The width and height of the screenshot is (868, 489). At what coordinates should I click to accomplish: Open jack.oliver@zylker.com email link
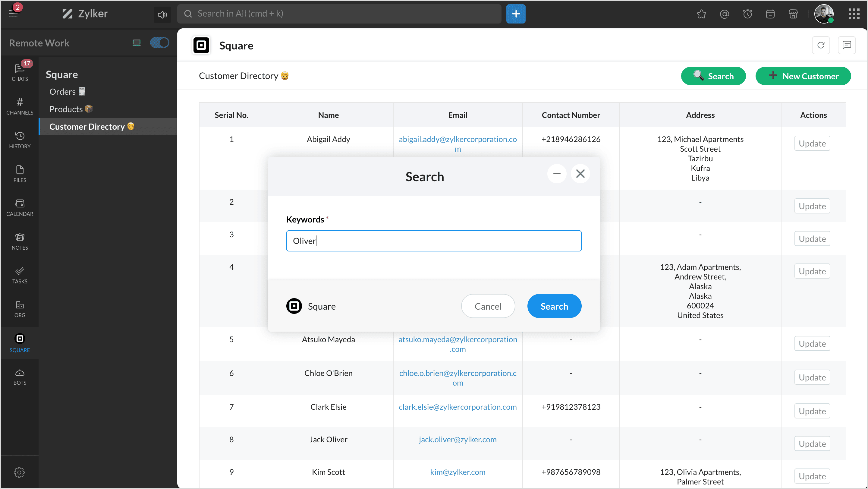click(x=457, y=440)
